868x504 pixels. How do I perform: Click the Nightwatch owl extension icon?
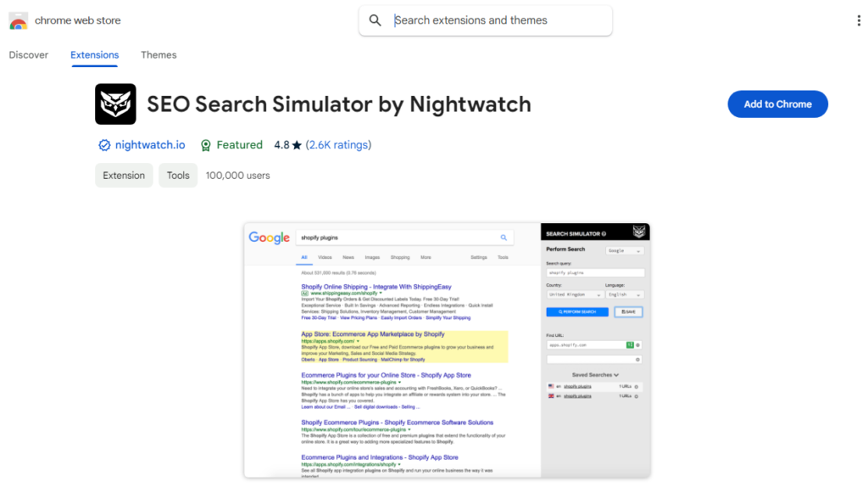click(x=115, y=104)
